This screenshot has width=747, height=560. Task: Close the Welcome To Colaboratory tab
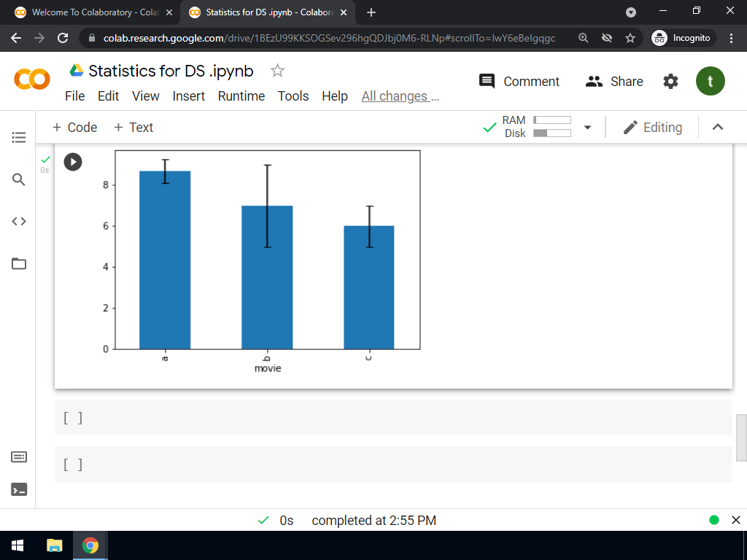pos(169,13)
